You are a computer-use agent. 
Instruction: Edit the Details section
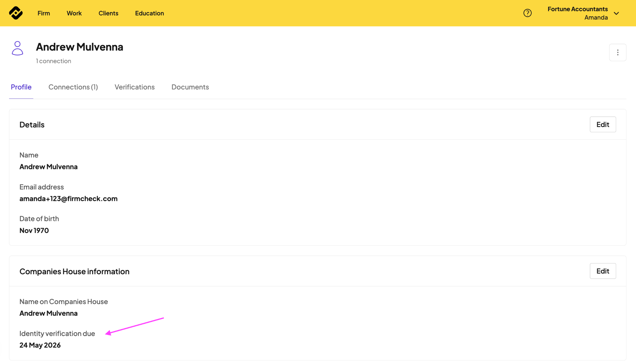click(602, 125)
